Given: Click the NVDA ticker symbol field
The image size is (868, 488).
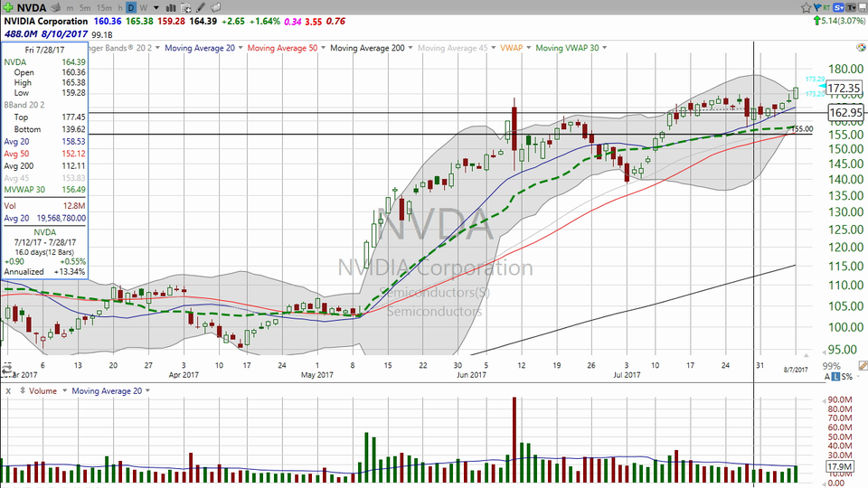Looking at the screenshot, I should pyautogui.click(x=32, y=8).
